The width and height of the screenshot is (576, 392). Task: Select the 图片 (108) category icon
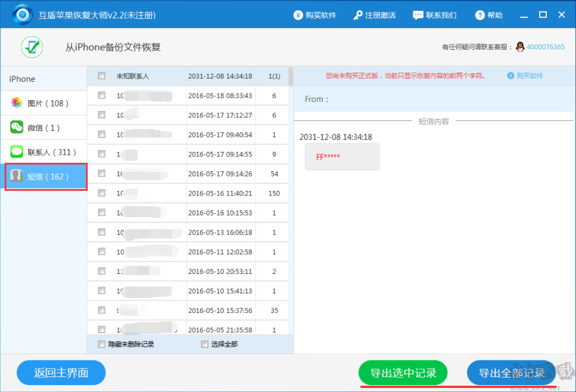(x=17, y=103)
